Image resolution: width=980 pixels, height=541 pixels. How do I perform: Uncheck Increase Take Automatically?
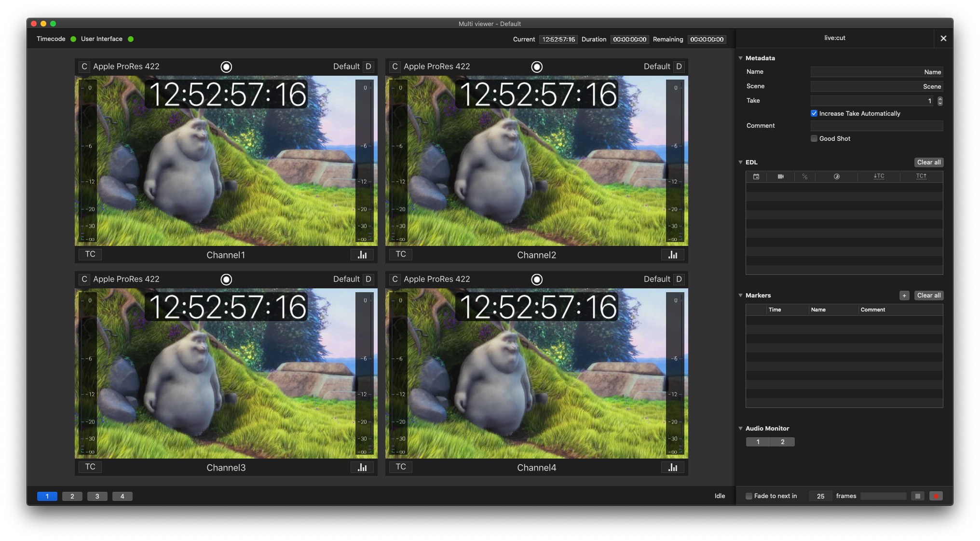tap(814, 113)
